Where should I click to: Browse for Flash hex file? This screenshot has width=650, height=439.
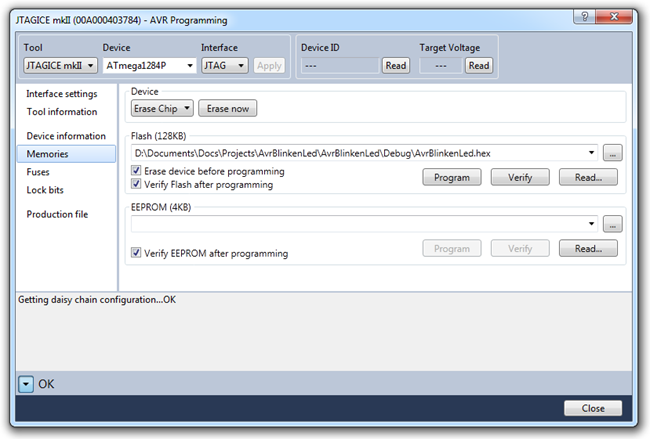tap(613, 153)
